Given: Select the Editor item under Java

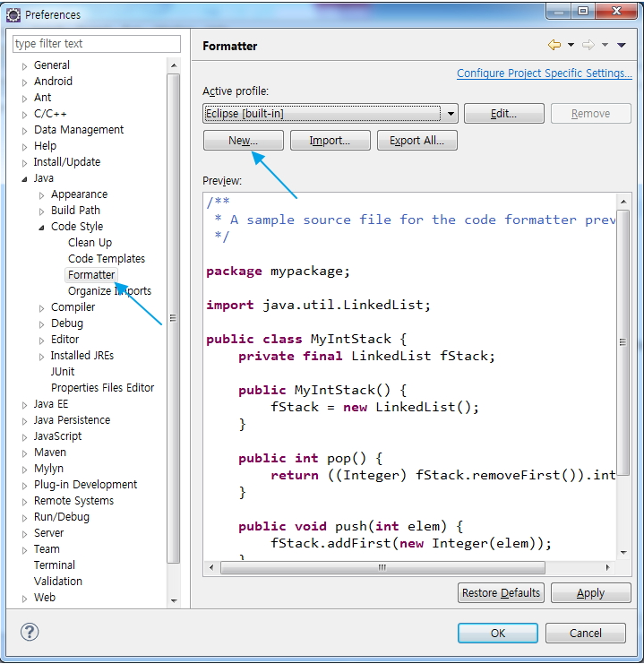Looking at the screenshot, I should 64,340.
